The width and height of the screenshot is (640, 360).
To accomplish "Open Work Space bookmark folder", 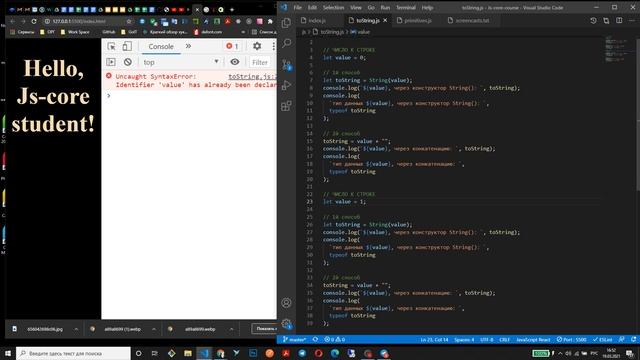I will (75, 32).
